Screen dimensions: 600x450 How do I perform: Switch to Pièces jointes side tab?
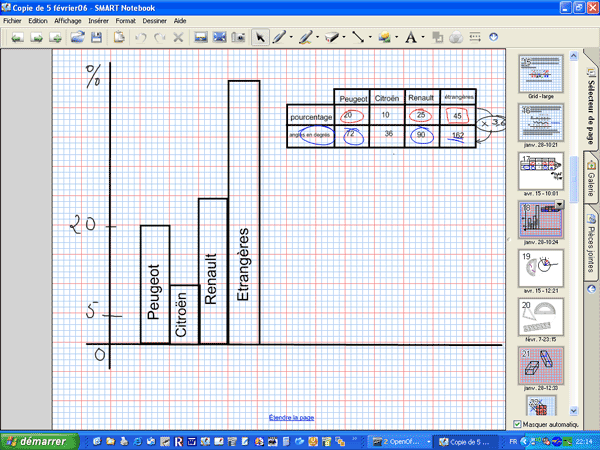tap(591, 244)
